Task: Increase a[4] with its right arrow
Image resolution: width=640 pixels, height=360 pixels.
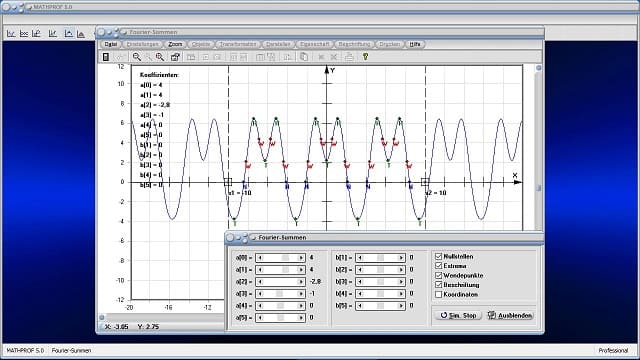Action: pos(301,306)
